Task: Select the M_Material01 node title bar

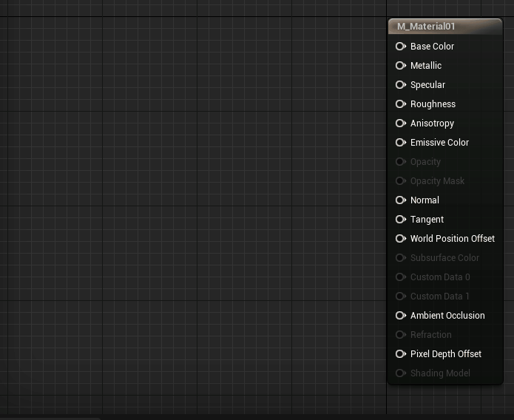Action: pyautogui.click(x=445, y=27)
